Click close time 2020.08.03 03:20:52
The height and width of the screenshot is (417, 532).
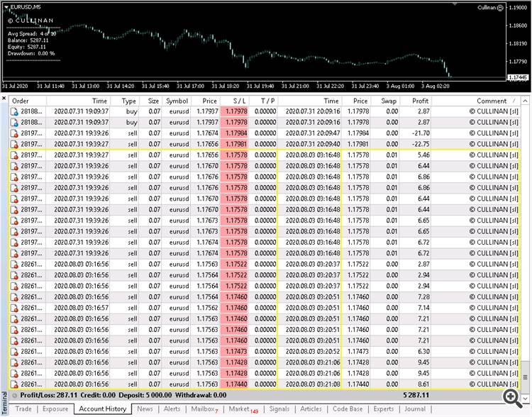[313, 352]
